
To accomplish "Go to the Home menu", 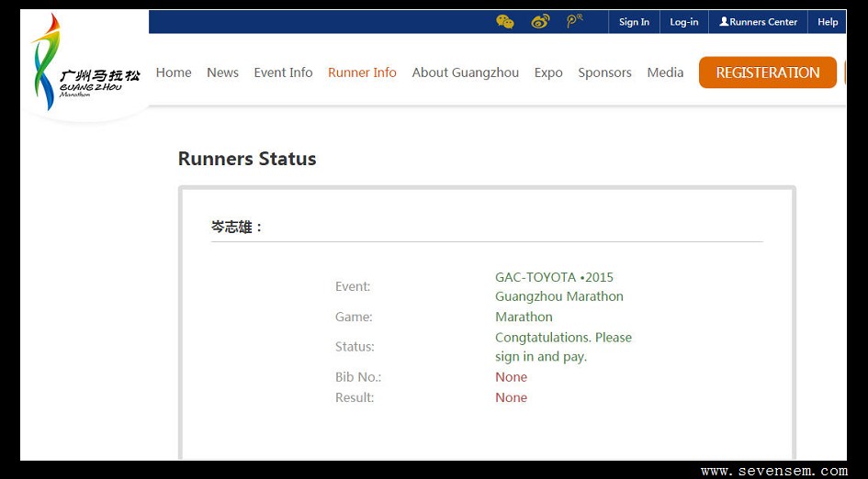I will 174,72.
